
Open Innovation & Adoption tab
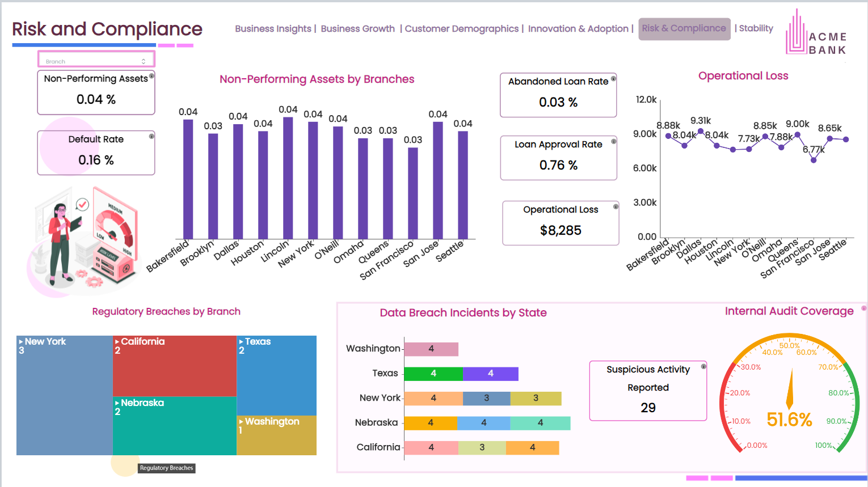578,28
